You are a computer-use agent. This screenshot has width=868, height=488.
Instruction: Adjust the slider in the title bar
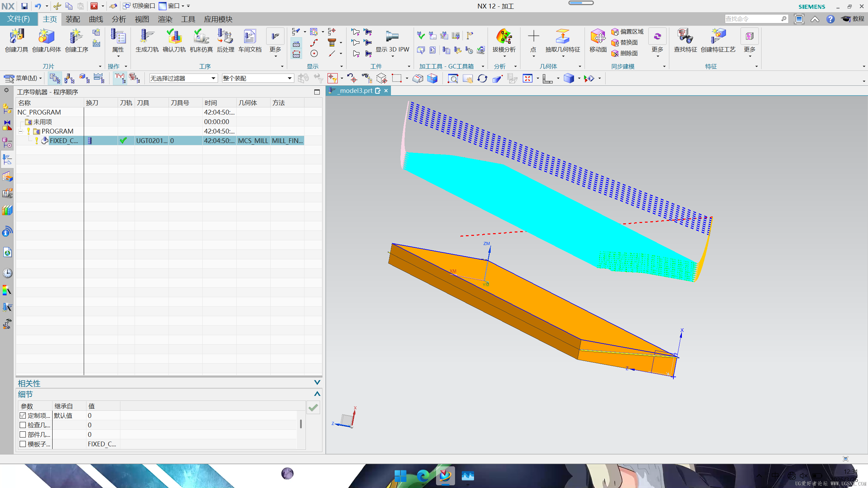(x=580, y=3)
